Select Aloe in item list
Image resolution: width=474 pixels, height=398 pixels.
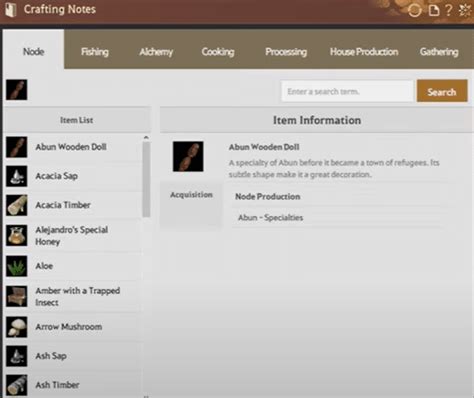point(44,266)
